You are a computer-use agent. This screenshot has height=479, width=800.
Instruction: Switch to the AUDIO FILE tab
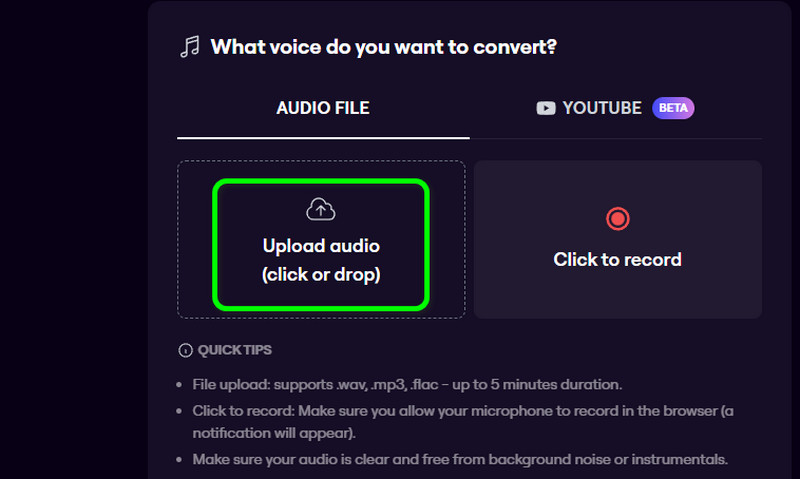point(322,108)
